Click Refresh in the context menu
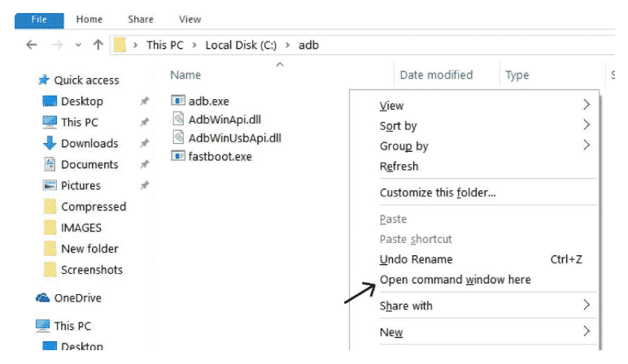This screenshot has width=628, height=364. 399,167
